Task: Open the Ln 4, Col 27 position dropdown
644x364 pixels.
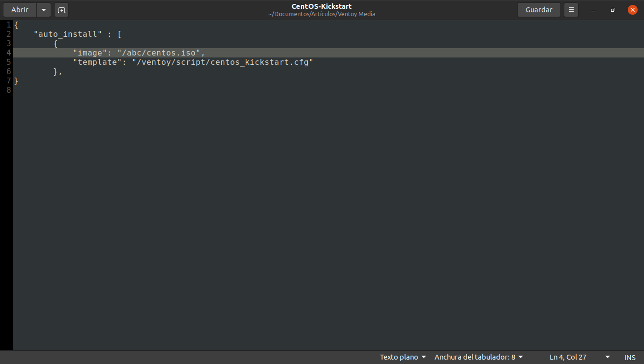Action: (x=580, y=357)
